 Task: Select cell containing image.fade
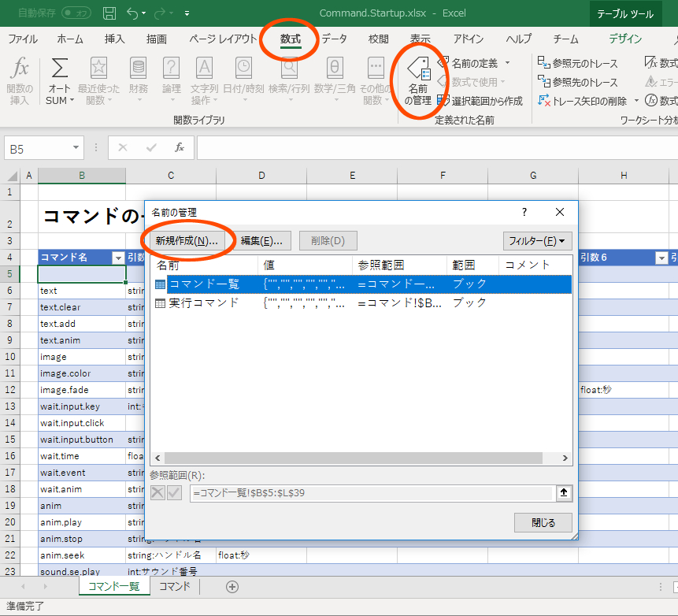[x=82, y=390]
